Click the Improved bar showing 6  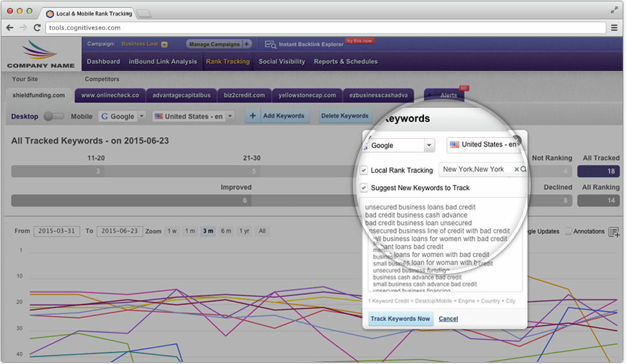coord(131,200)
